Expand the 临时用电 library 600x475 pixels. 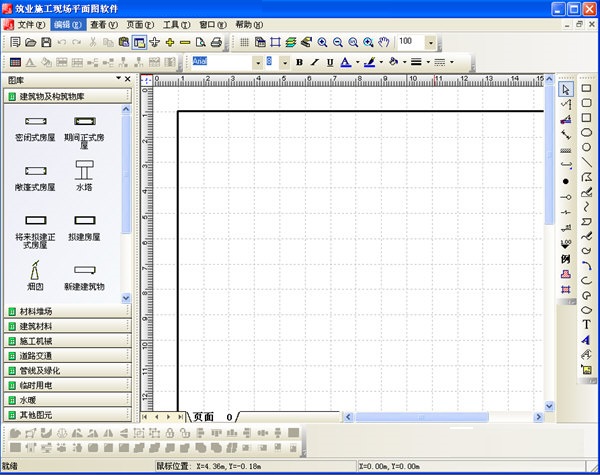tap(68, 385)
